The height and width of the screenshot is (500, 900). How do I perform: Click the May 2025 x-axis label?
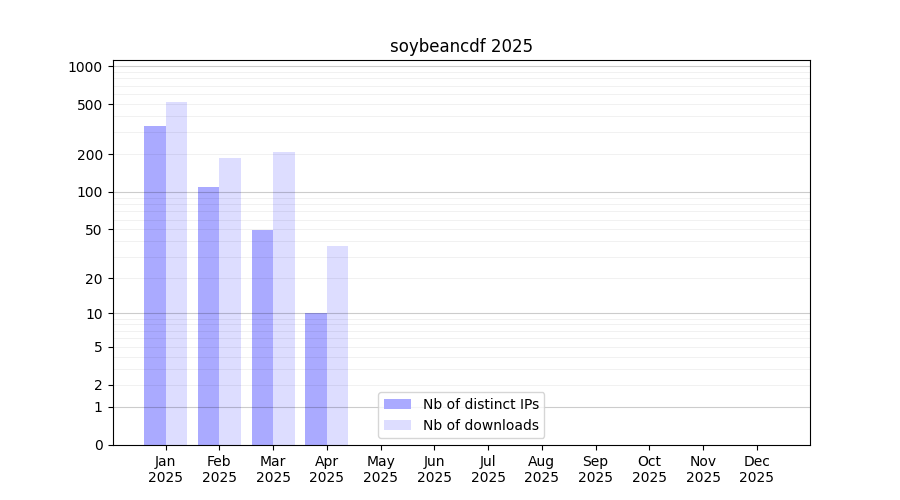380,469
